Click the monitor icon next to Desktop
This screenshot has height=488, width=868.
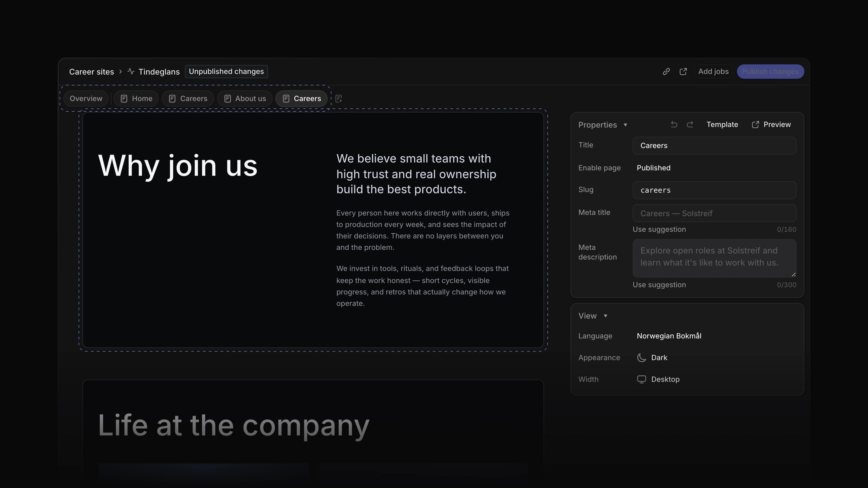tap(642, 379)
